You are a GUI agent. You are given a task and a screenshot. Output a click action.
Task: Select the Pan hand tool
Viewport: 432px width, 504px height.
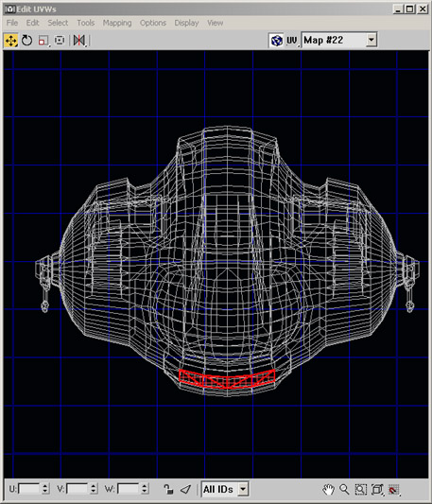tap(328, 490)
